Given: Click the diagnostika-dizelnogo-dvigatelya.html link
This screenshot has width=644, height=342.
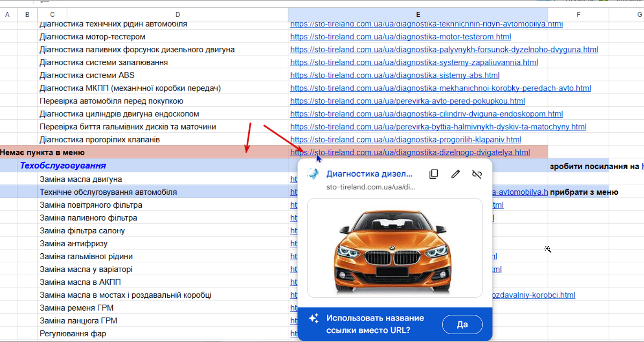Looking at the screenshot, I should (x=410, y=152).
